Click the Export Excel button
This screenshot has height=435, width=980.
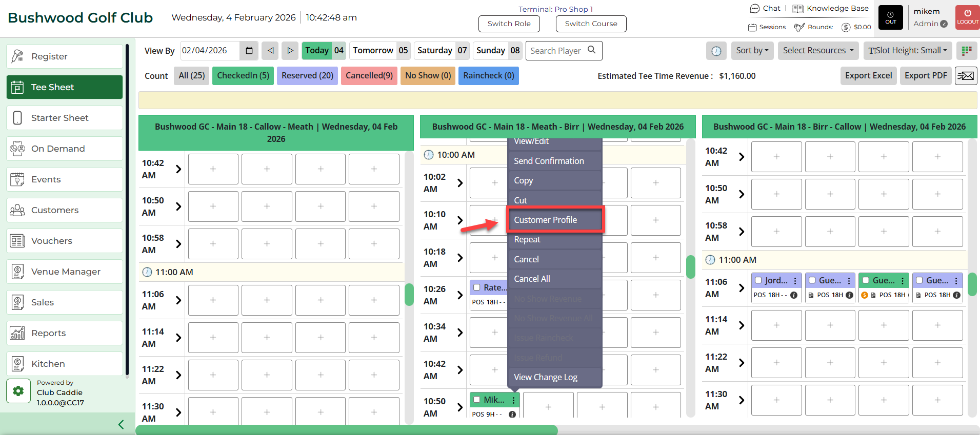[868, 76]
